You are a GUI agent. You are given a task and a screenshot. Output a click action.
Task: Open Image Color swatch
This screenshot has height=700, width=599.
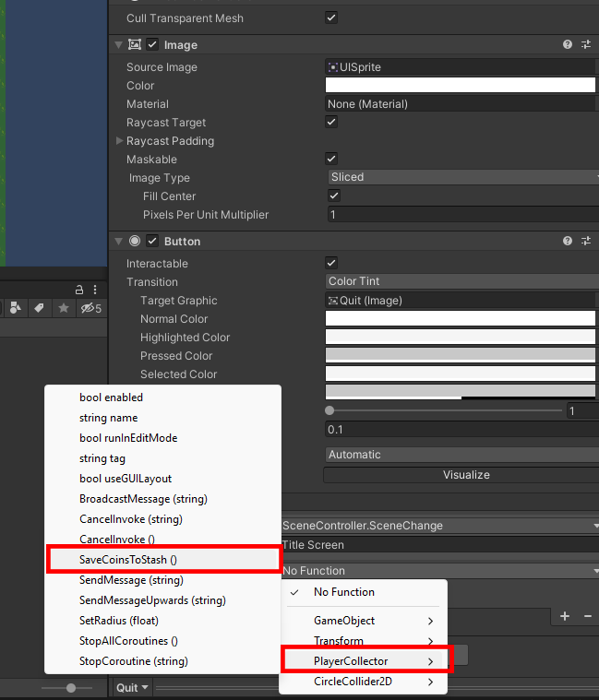click(x=461, y=85)
